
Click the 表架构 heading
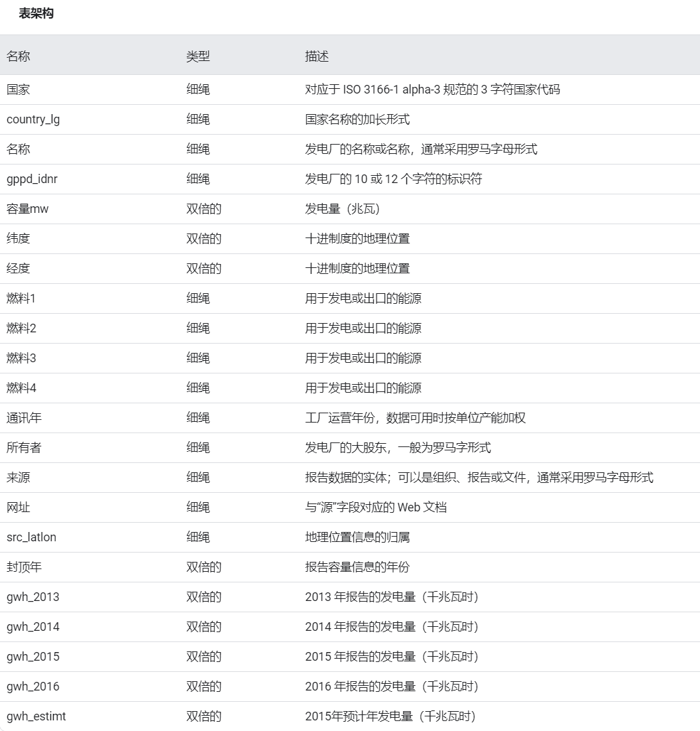pos(36,13)
